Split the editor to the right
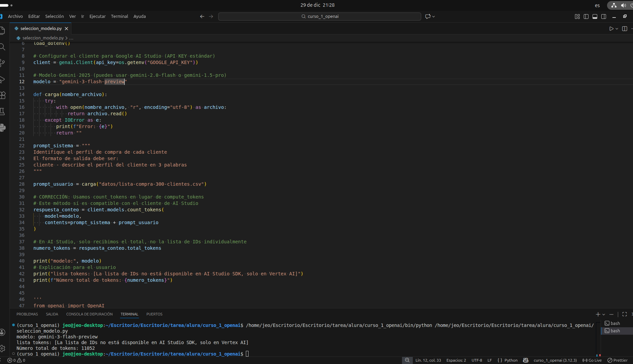The width and height of the screenshot is (633, 364). [x=625, y=29]
